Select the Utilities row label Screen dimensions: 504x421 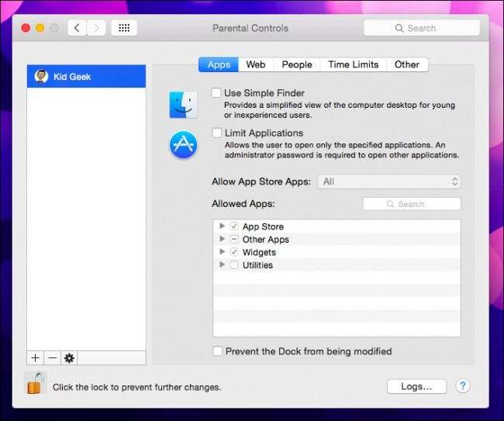click(257, 265)
